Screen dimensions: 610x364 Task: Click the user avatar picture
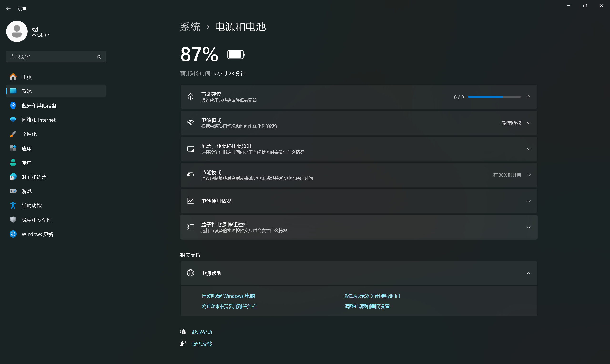click(17, 31)
